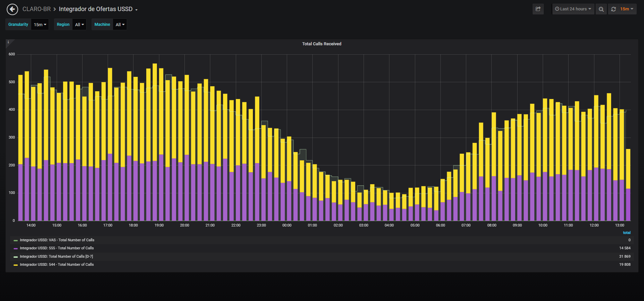
Task: Refresh the dashboard with the refresh icon
Action: 613,9
